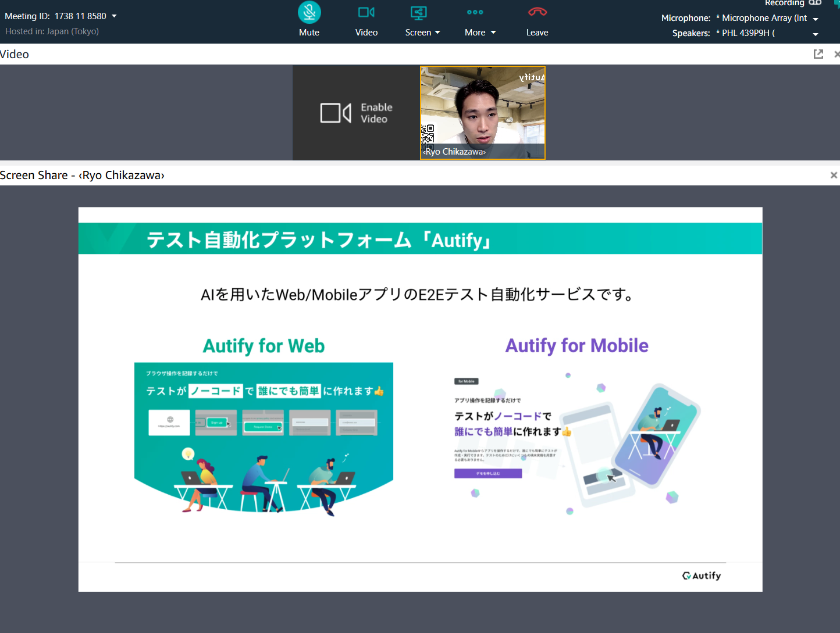This screenshot has height=633, width=840.
Task: Click the 'Autify for Mobile' slide heading
Action: [576, 346]
